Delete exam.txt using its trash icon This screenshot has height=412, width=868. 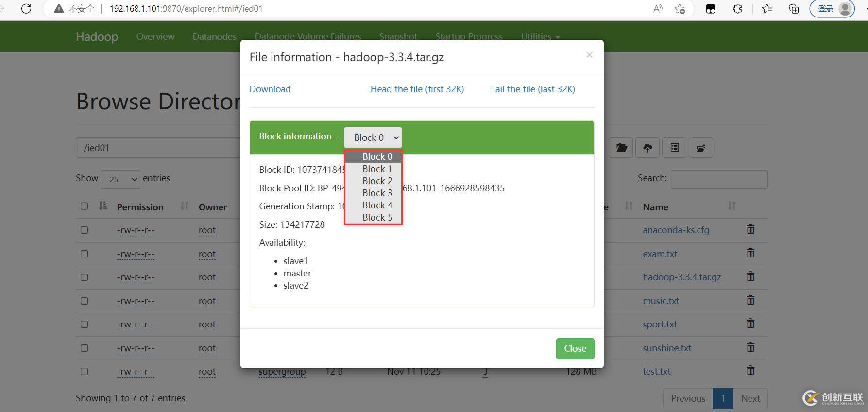(x=750, y=253)
